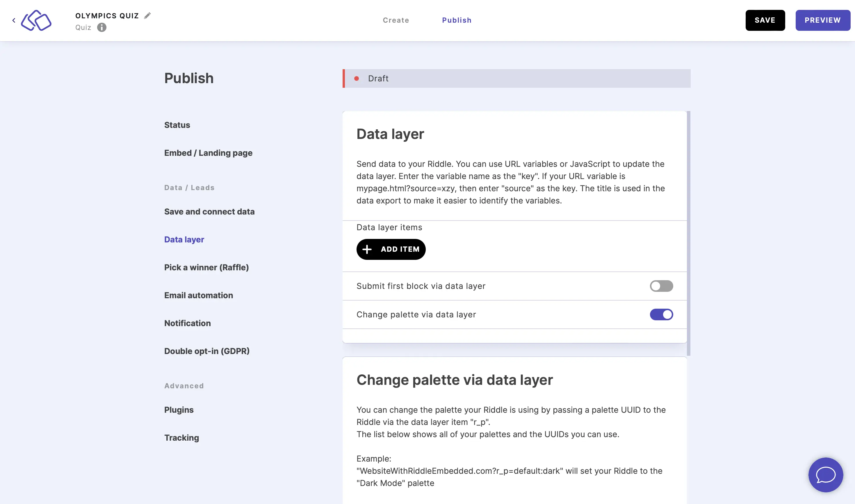
Task: Open Pick a winner Raffle section
Action: (206, 267)
